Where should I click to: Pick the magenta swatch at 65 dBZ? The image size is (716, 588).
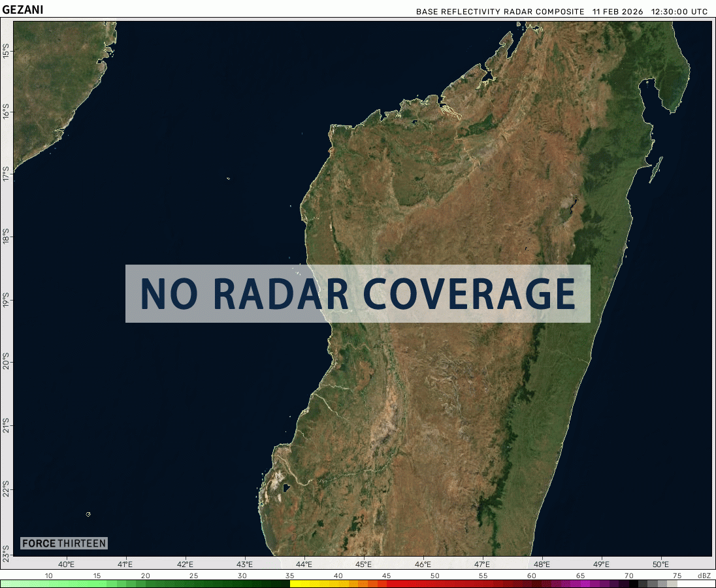click(580, 583)
